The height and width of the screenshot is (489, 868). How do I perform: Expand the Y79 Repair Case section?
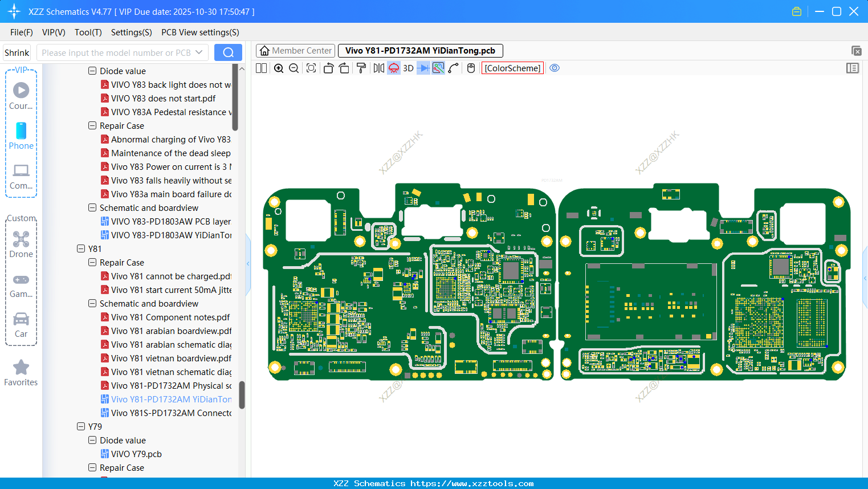[92, 467]
